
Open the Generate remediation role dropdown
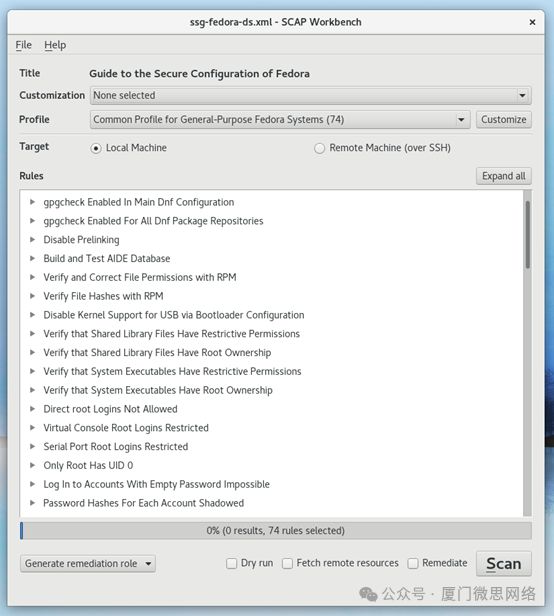[88, 563]
